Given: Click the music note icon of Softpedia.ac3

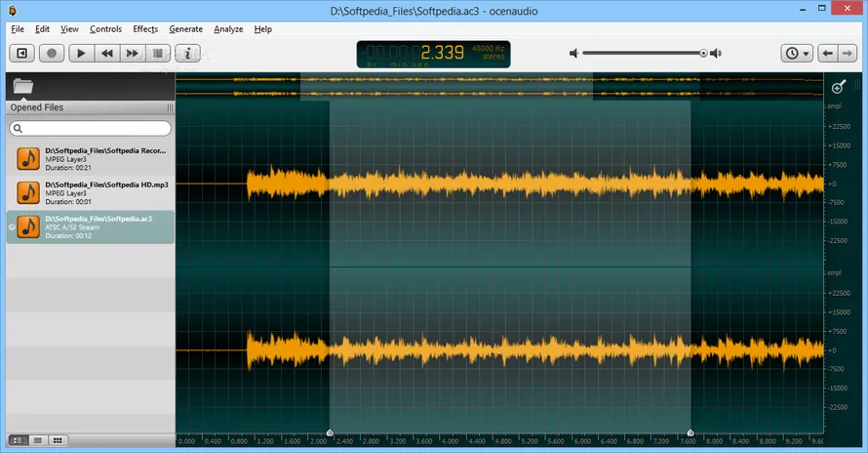Looking at the screenshot, I should tap(28, 226).
